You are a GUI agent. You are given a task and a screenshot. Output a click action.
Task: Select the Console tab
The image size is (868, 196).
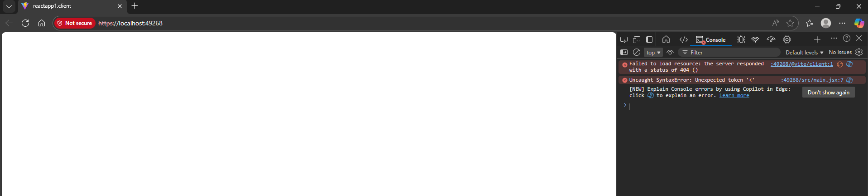[711, 40]
